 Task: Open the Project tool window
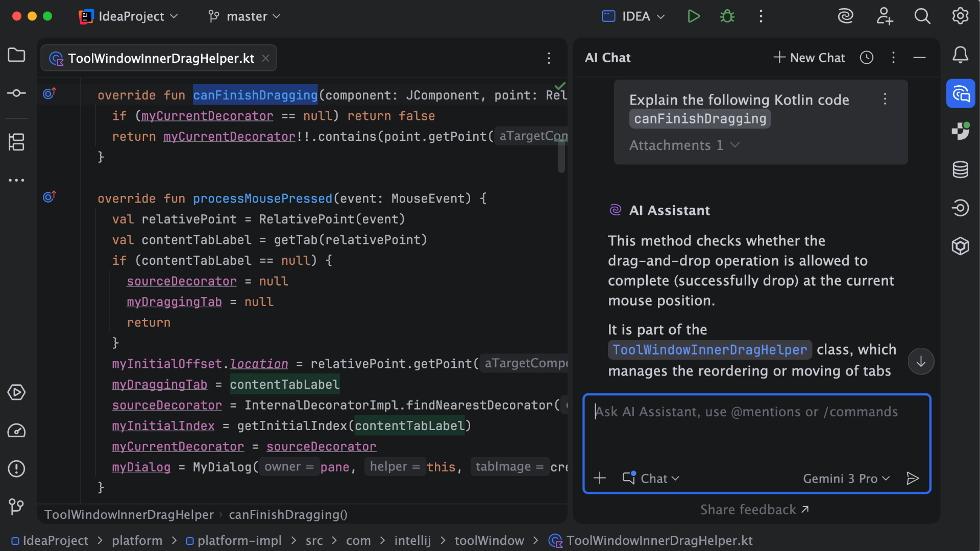pos(16,55)
